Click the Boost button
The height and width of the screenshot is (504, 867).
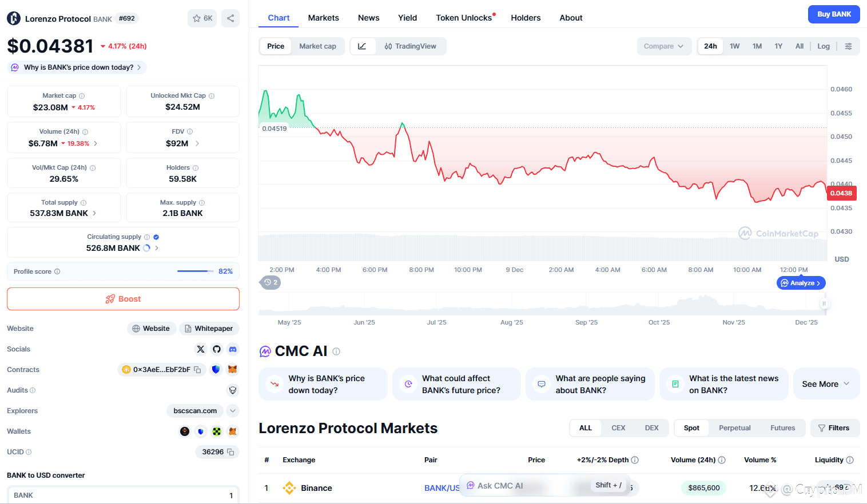pyautogui.click(x=123, y=299)
